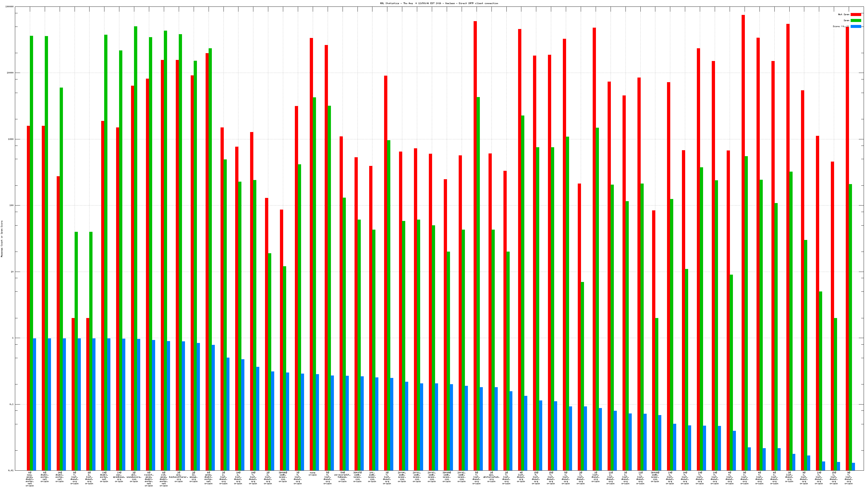Click the Score (0..1) legend label
The width and height of the screenshot is (868, 488).
841,26
